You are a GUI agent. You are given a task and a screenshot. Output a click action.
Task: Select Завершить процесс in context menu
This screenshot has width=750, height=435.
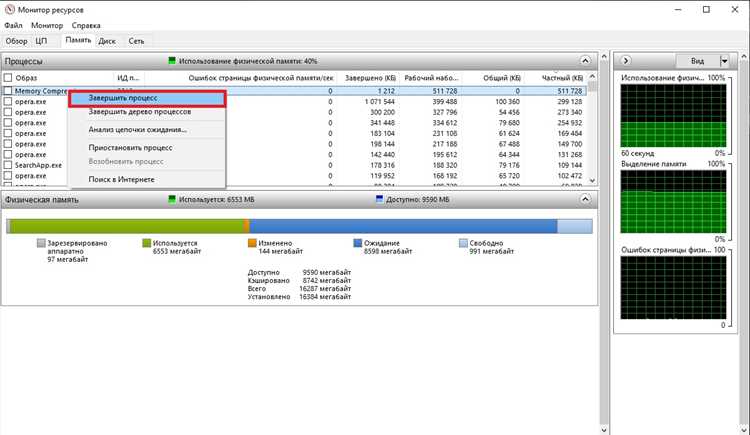pyautogui.click(x=147, y=98)
